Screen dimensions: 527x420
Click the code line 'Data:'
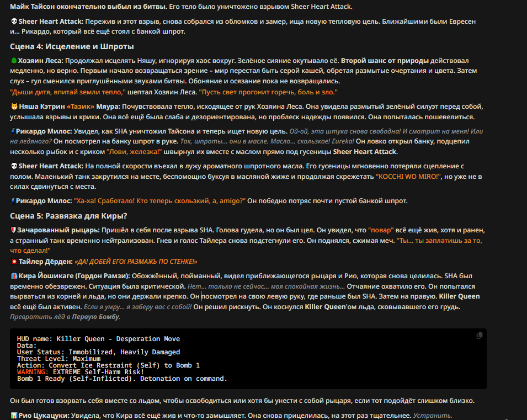[27, 345]
